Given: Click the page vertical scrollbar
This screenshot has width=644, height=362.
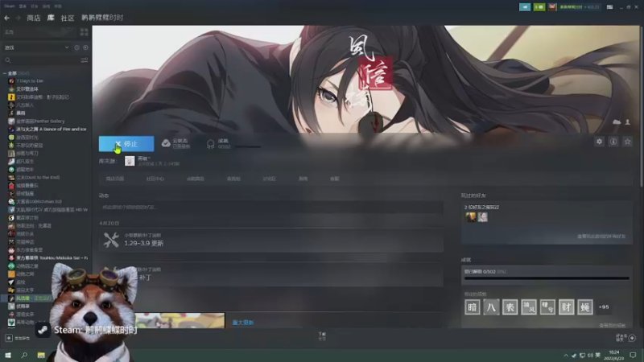Looking at the screenshot, I should coord(641,107).
